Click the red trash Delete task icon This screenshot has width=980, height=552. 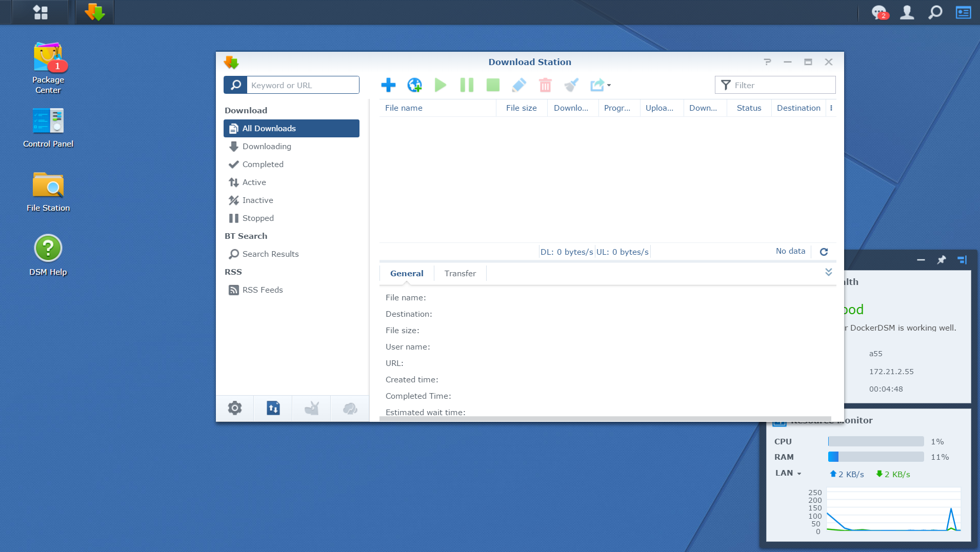(545, 85)
